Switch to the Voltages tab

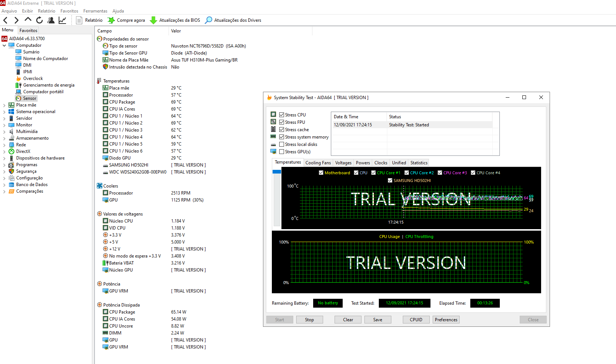click(343, 163)
